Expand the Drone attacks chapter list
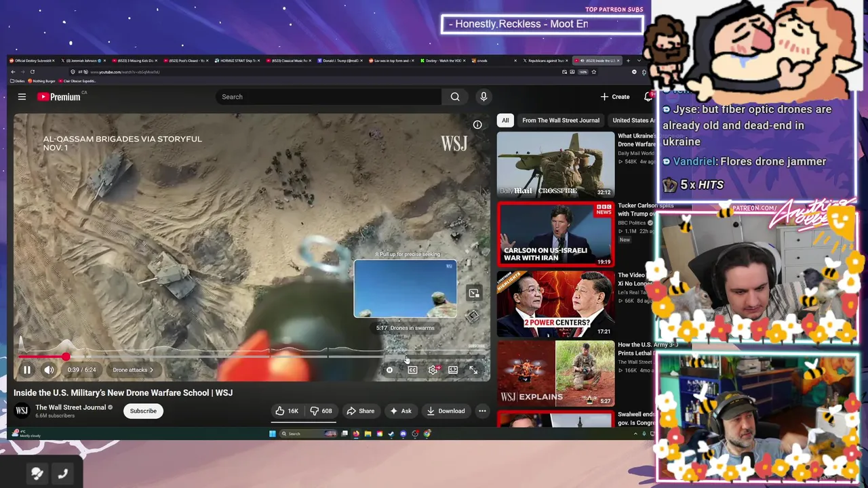 133,370
